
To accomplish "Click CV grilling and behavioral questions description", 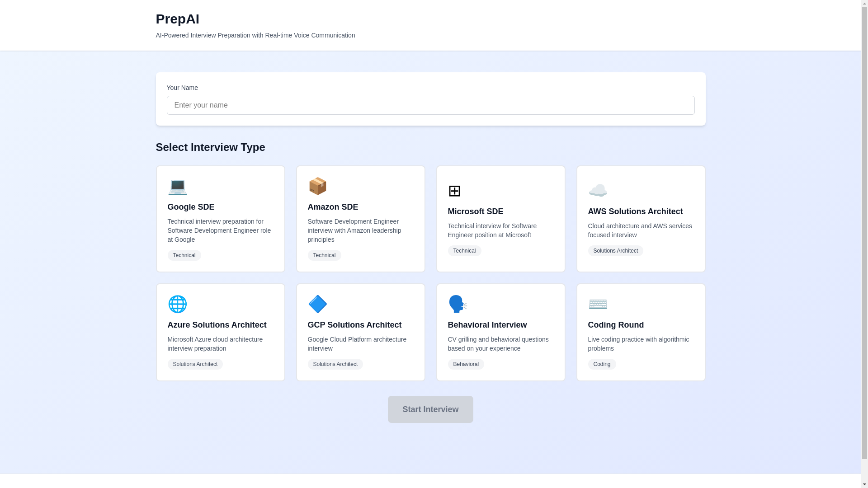I will pyautogui.click(x=498, y=344).
